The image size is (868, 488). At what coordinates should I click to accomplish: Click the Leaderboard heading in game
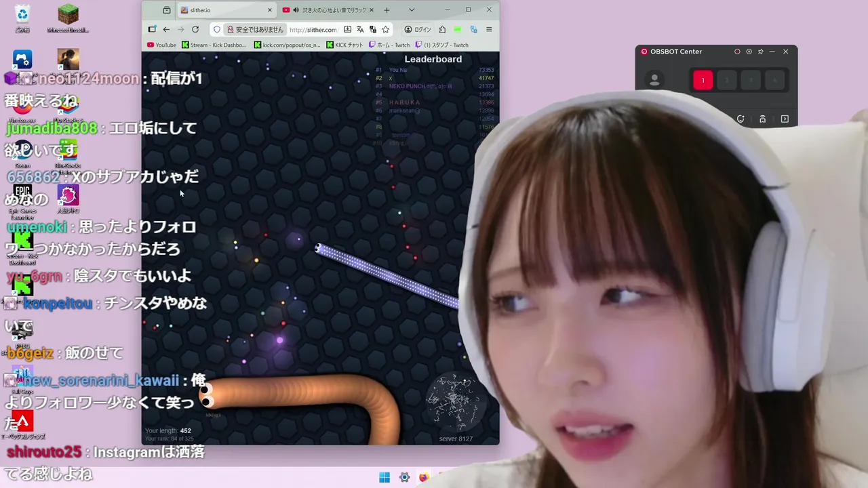click(433, 59)
